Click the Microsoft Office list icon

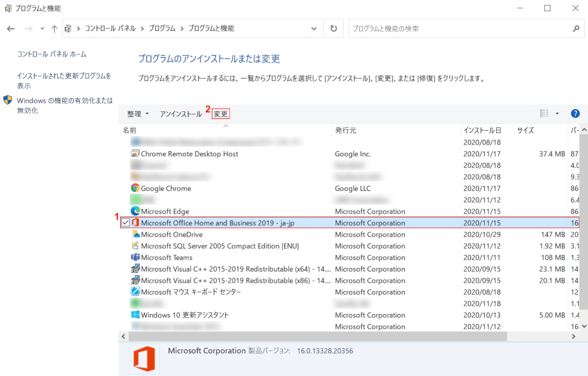point(135,223)
